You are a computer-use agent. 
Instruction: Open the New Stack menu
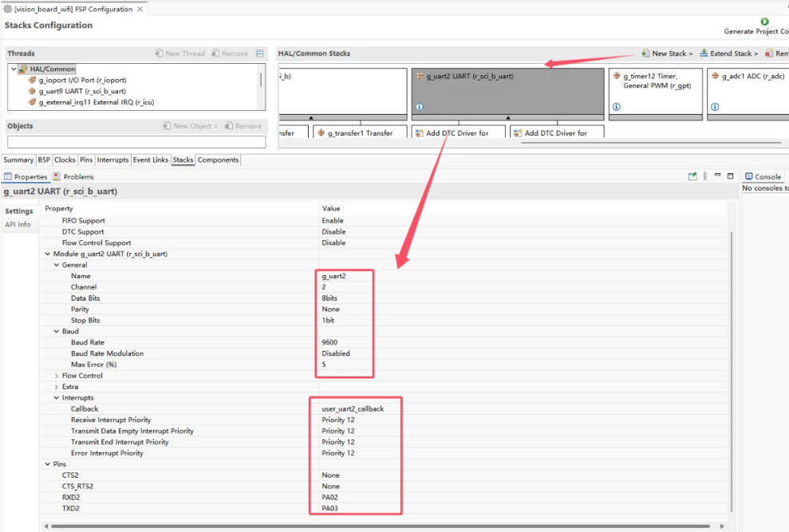click(667, 53)
